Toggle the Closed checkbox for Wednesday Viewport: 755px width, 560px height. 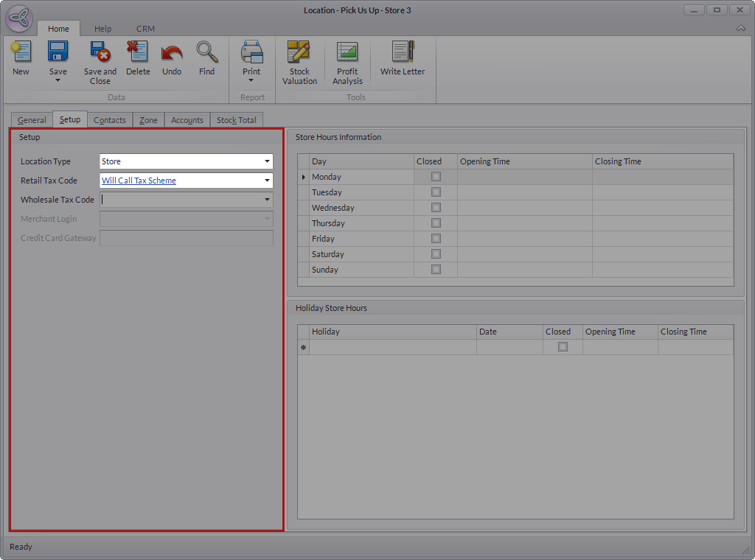pos(436,208)
